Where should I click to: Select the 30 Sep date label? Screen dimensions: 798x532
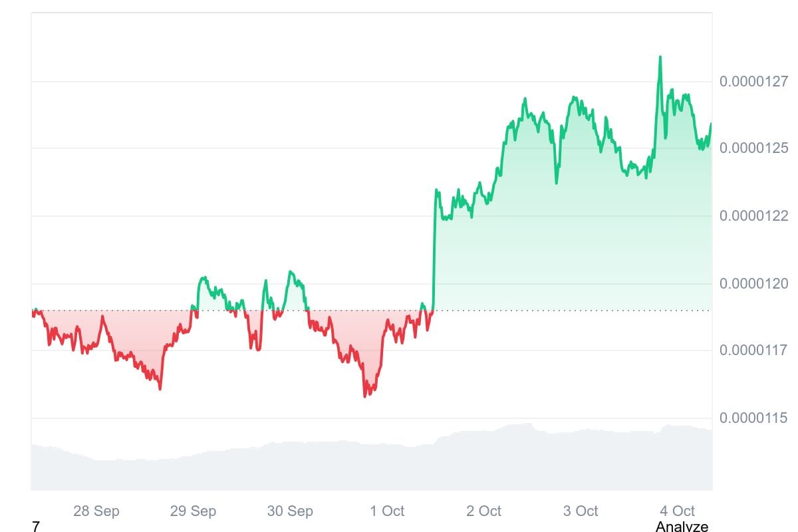(290, 511)
